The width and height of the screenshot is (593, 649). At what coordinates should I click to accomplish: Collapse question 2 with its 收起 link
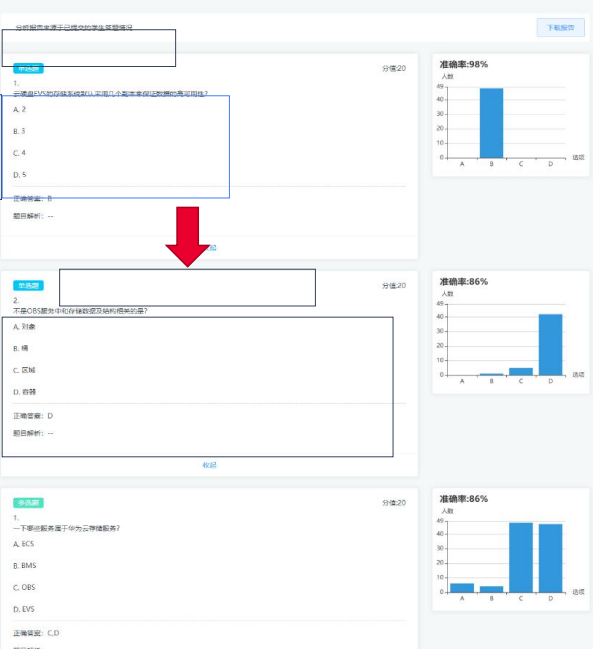pos(209,465)
